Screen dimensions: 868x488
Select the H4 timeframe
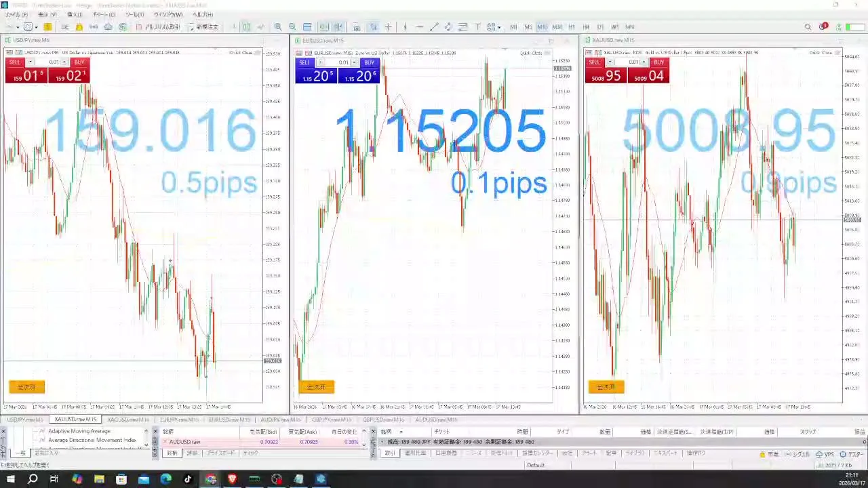[x=586, y=27]
